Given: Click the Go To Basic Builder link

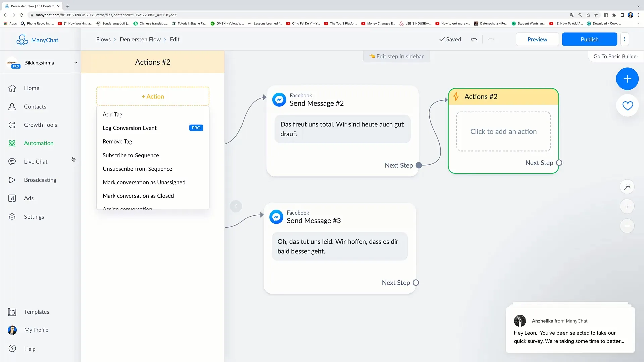Looking at the screenshot, I should pyautogui.click(x=616, y=56).
